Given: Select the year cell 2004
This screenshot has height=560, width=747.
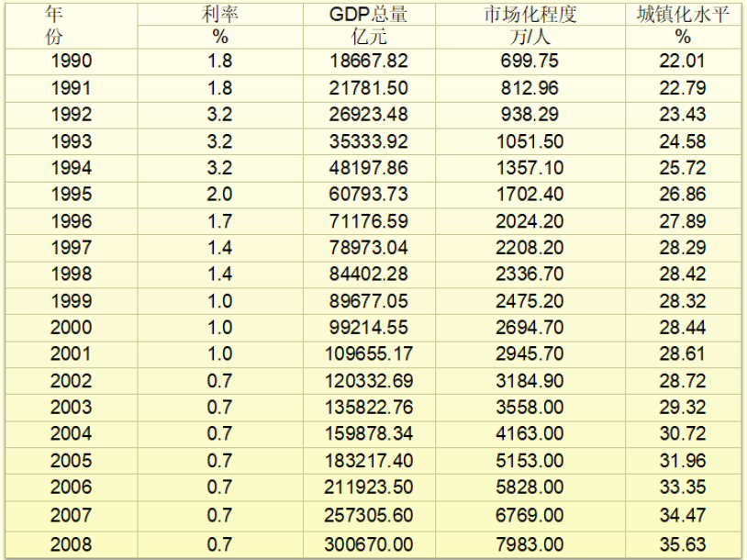Looking at the screenshot, I should coord(72,433).
